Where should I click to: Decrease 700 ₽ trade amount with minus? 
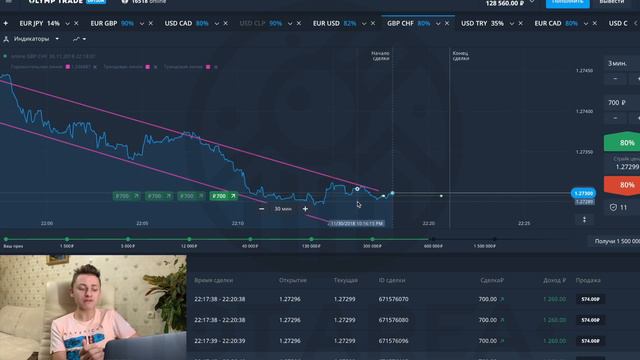(x=616, y=118)
